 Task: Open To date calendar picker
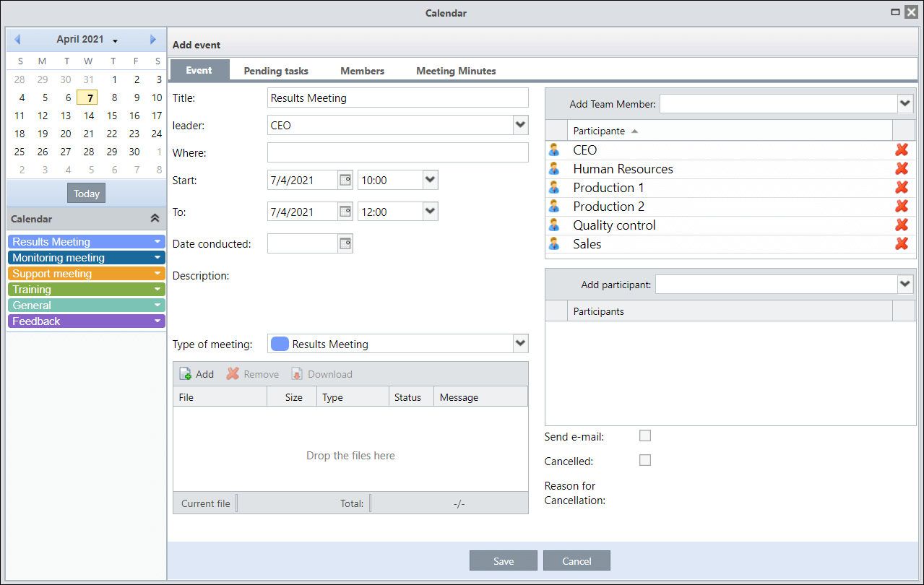(x=345, y=212)
